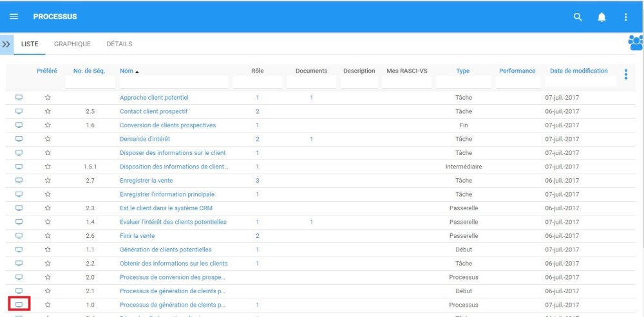The height and width of the screenshot is (317, 644).
Task: Open the hamburger navigation menu
Action: tap(14, 17)
